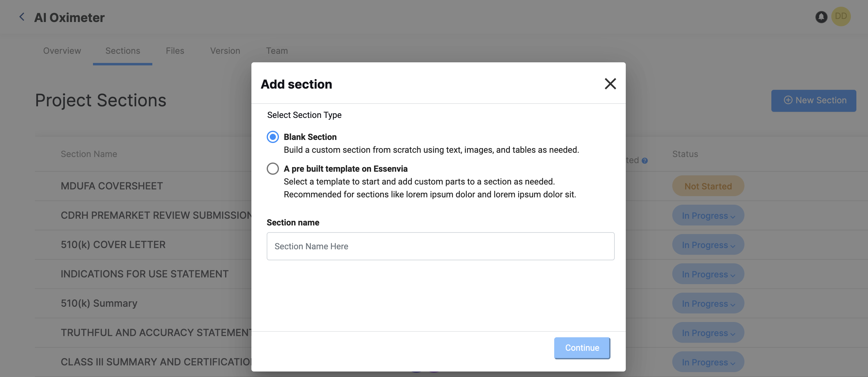Select the Blank Section radio option

coord(273,137)
